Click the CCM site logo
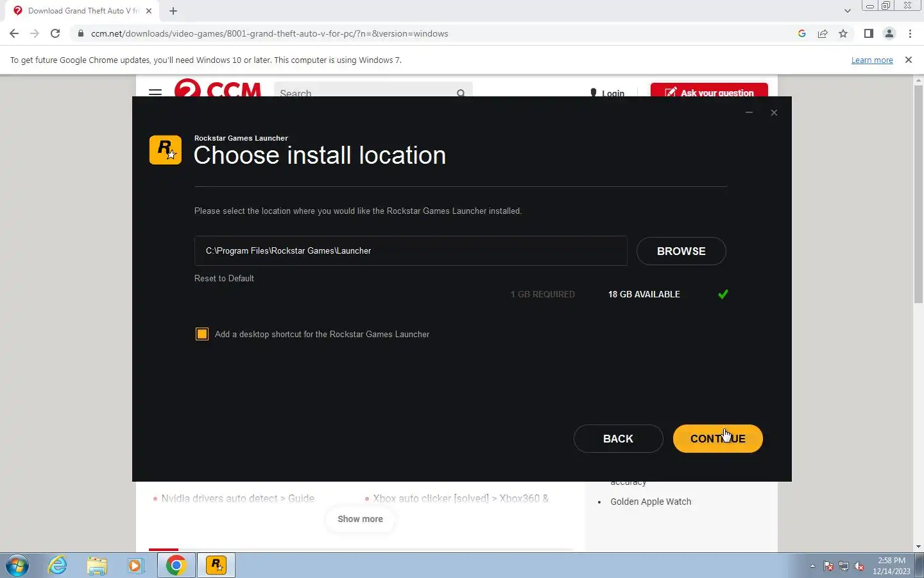The width and height of the screenshot is (924, 578). tap(218, 88)
